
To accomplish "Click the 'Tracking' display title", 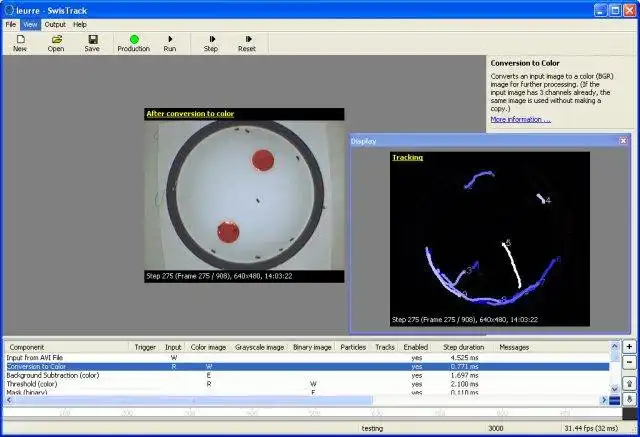I will [407, 157].
